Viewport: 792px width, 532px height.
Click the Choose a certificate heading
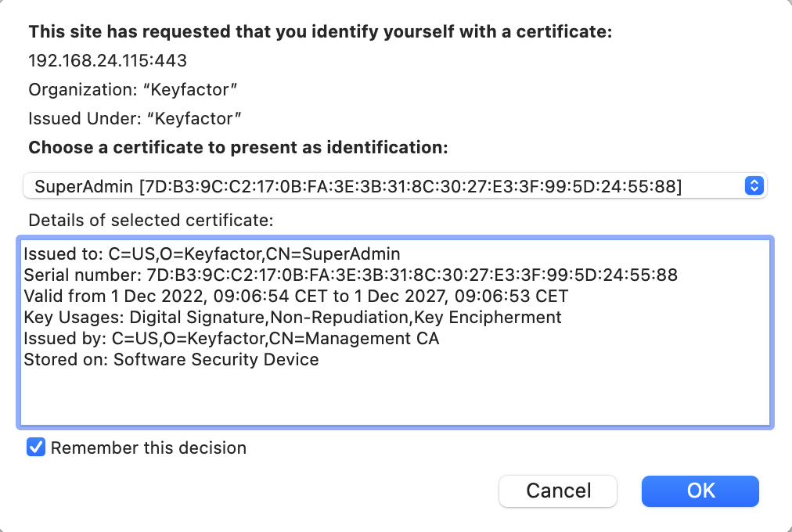pyautogui.click(x=238, y=147)
